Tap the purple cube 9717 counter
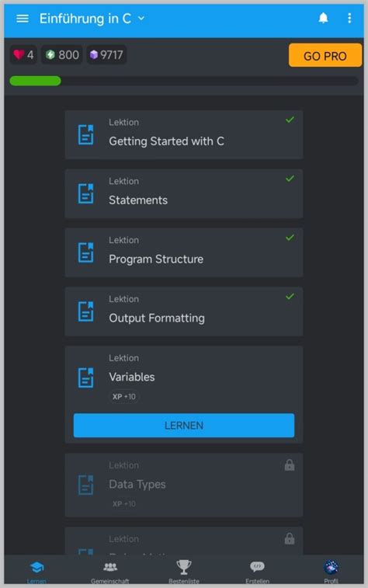The image size is (368, 588). [106, 54]
